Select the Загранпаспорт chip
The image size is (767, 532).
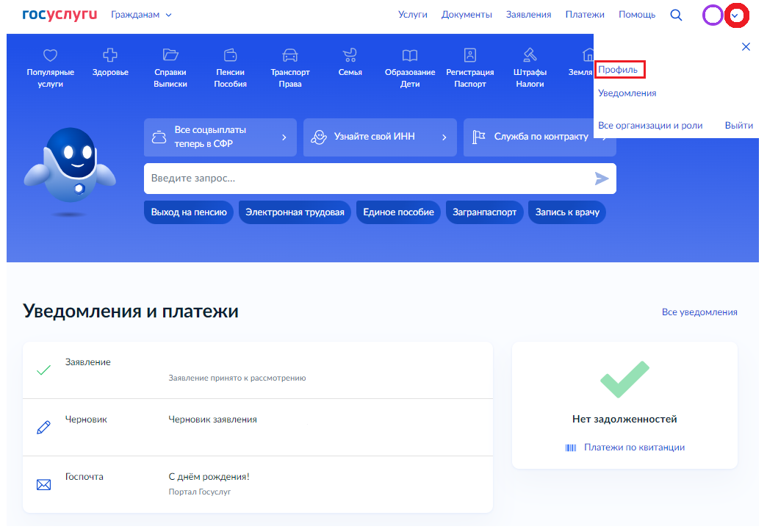click(484, 212)
